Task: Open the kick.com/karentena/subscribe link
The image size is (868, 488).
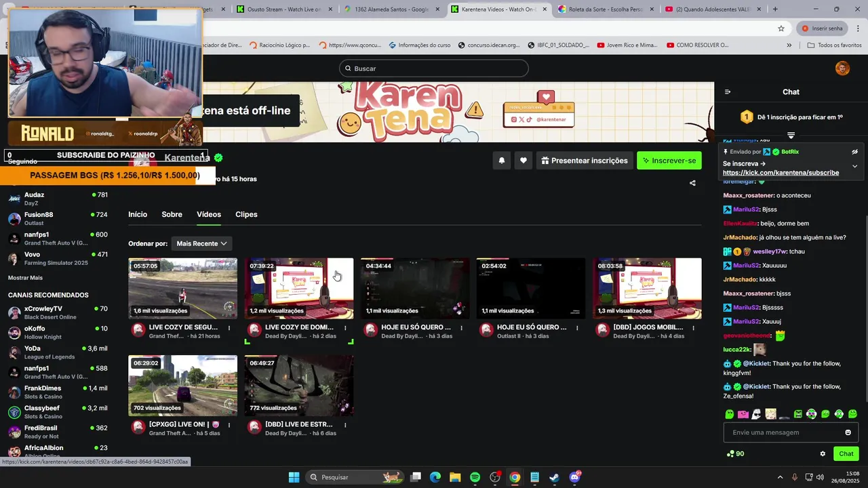Action: (781, 173)
